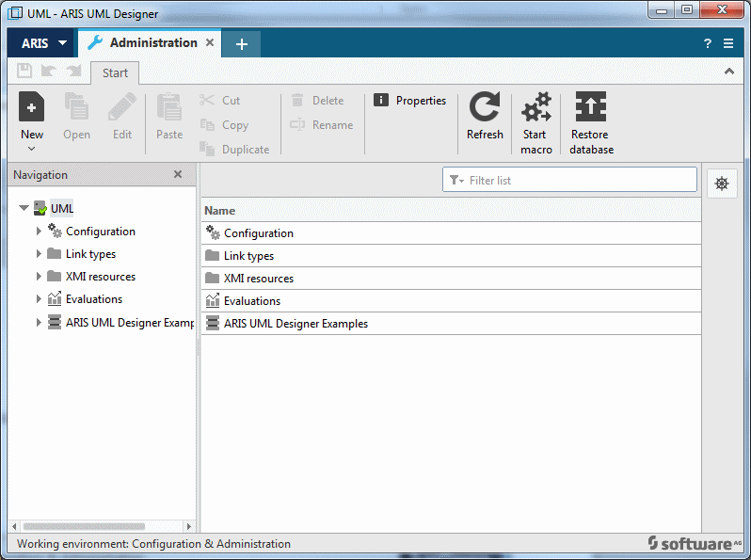Select Evaluations in the navigation tree
Viewport: 751px width, 560px height.
pyautogui.click(x=94, y=299)
